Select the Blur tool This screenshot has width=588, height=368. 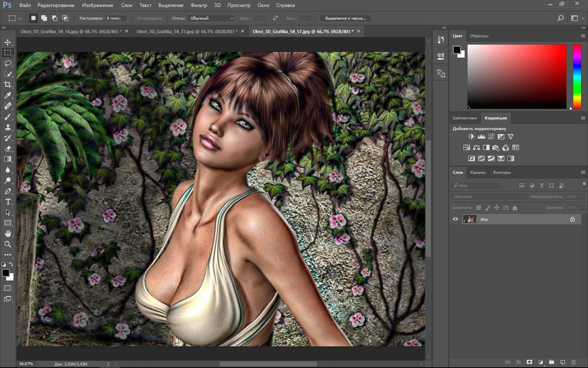click(8, 170)
